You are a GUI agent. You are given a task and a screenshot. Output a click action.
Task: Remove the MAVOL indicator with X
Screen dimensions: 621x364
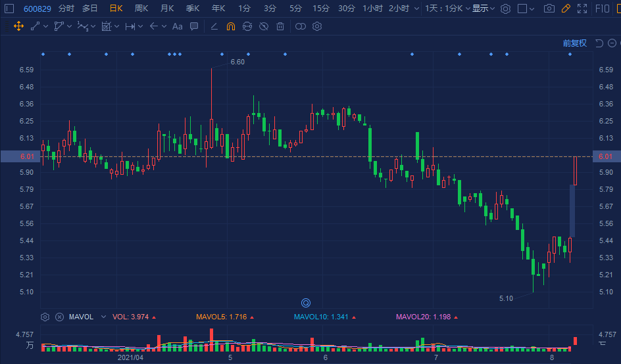(x=59, y=317)
